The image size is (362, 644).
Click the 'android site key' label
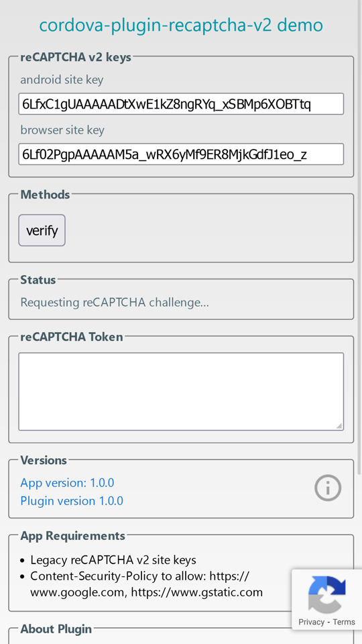62,80
